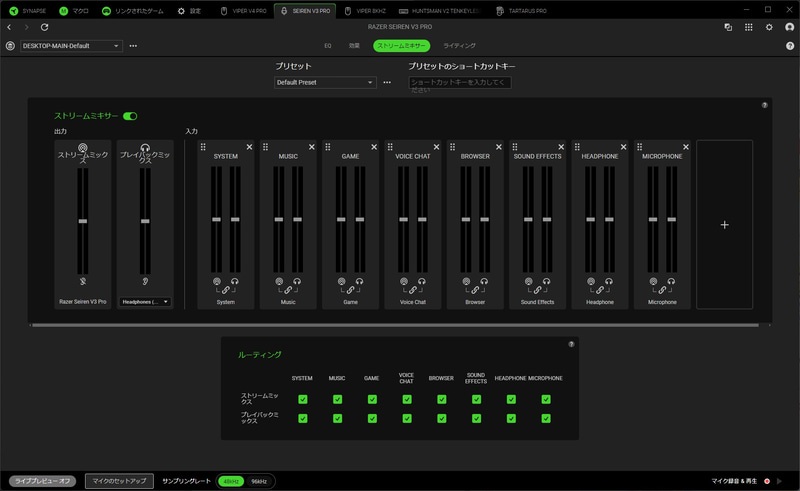Start mic recording with red record button

(767, 481)
